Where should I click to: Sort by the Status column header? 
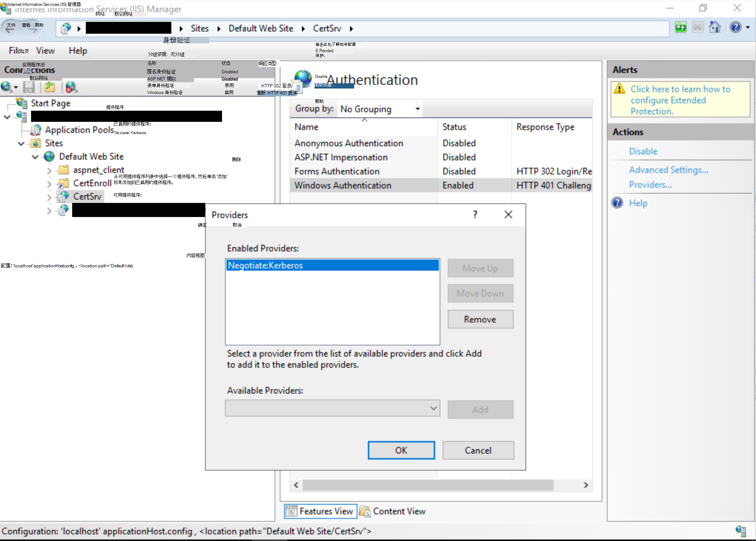[x=475, y=127]
